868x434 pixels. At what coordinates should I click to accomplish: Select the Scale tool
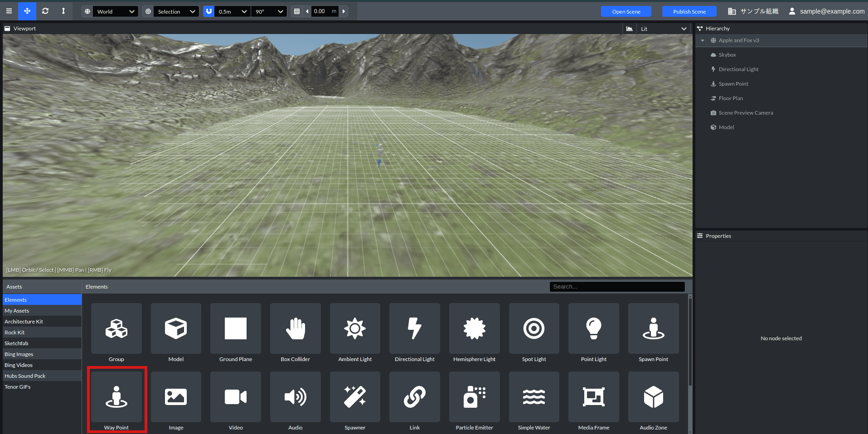(63, 11)
